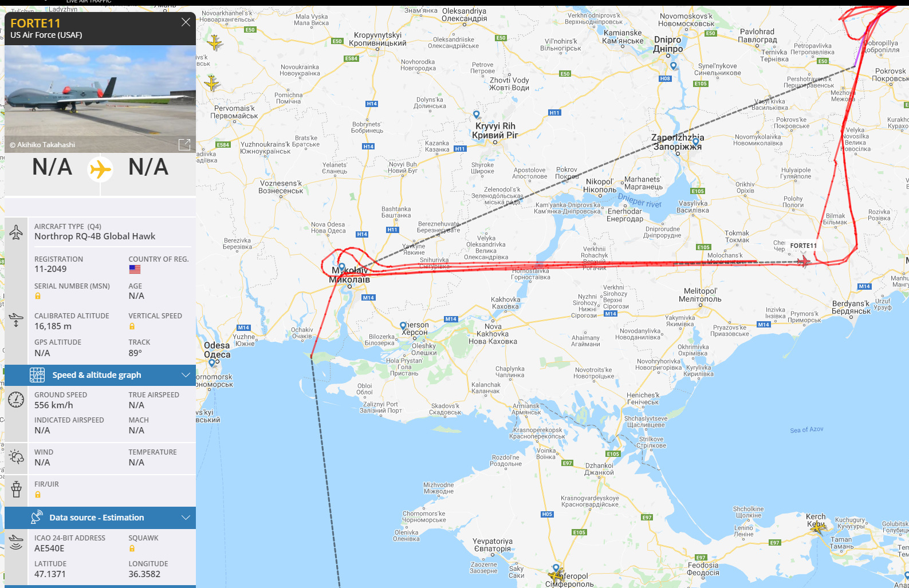This screenshot has width=909, height=588.
Task: Click the FORTE11 callsign title
Action: 36,23
